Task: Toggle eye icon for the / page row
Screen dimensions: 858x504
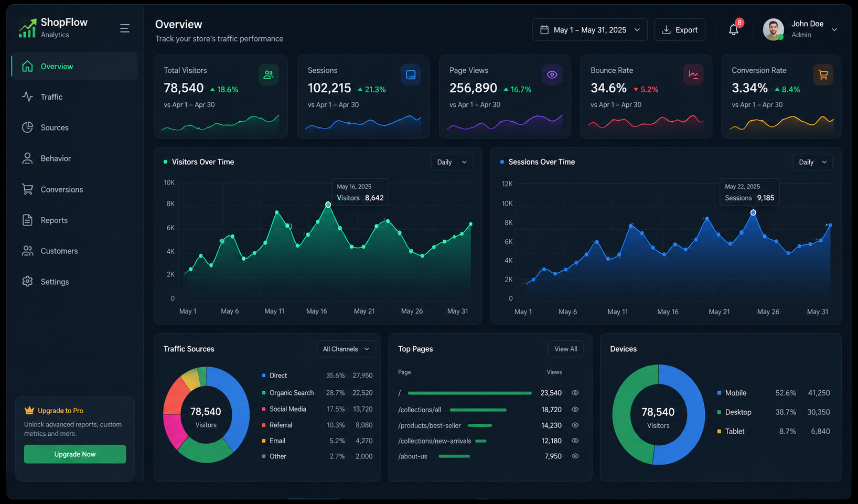Action: point(575,393)
